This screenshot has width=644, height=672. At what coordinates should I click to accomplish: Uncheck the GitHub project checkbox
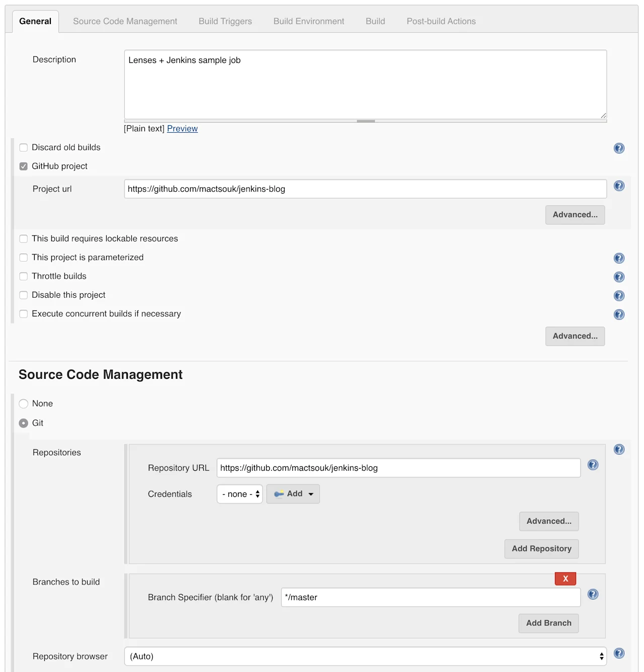click(23, 166)
